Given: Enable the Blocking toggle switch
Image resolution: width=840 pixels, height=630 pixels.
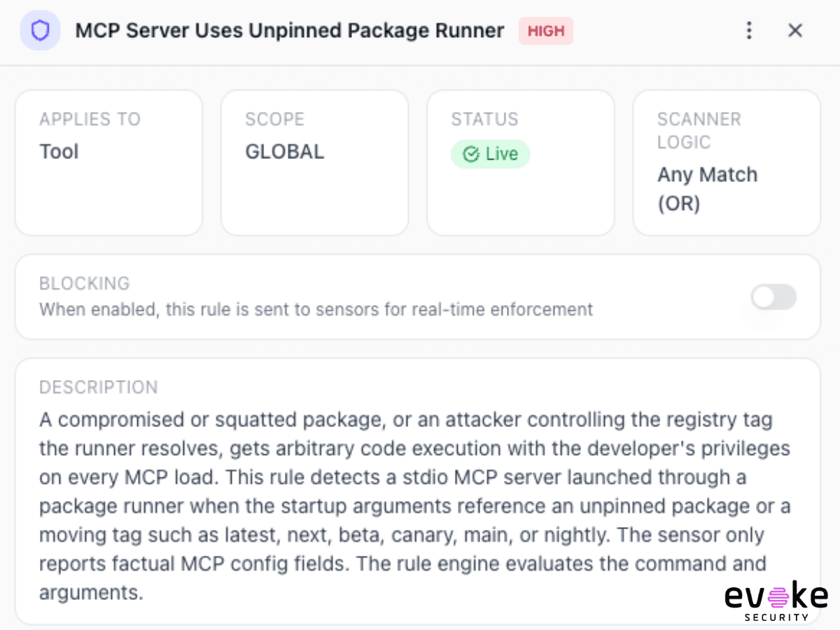Looking at the screenshot, I should (x=773, y=297).
